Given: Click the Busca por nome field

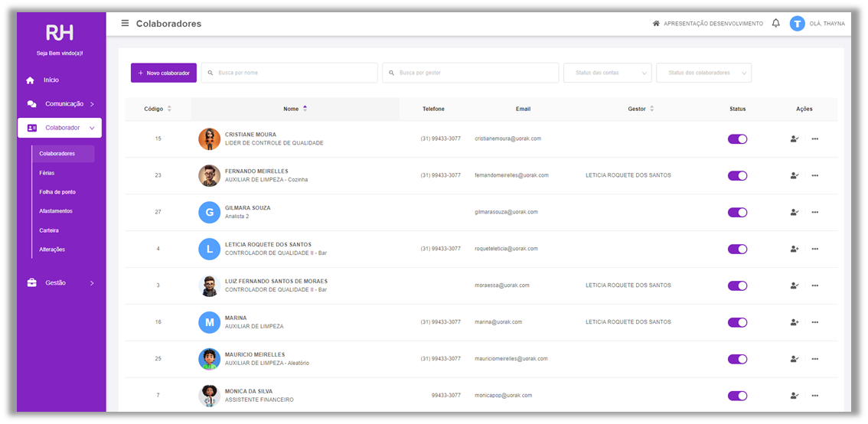Looking at the screenshot, I should [289, 73].
